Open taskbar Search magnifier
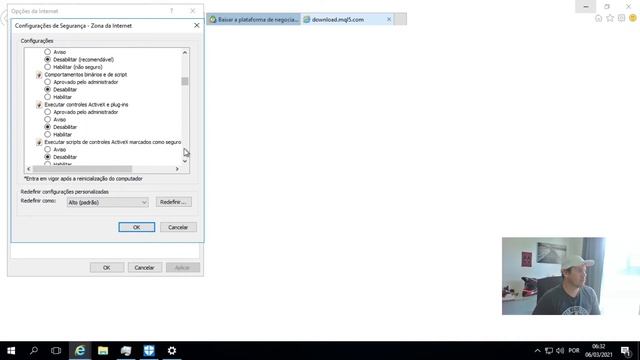The height and width of the screenshot is (360, 640). point(34,351)
